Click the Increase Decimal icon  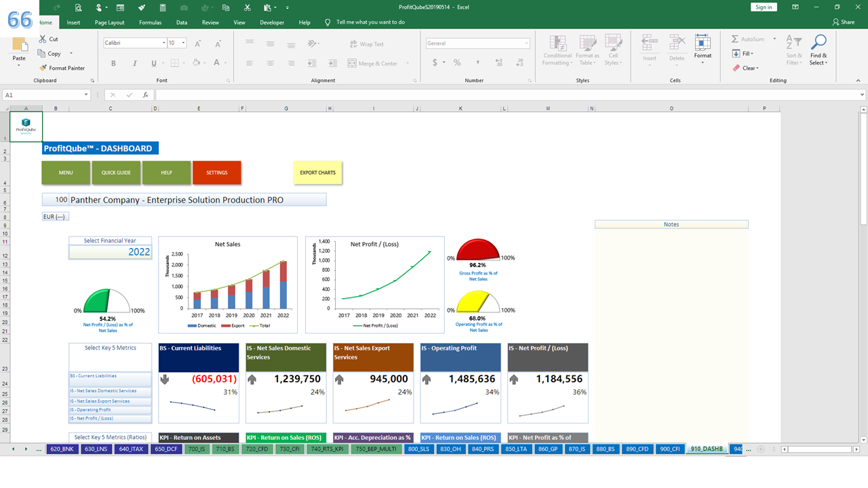point(500,62)
